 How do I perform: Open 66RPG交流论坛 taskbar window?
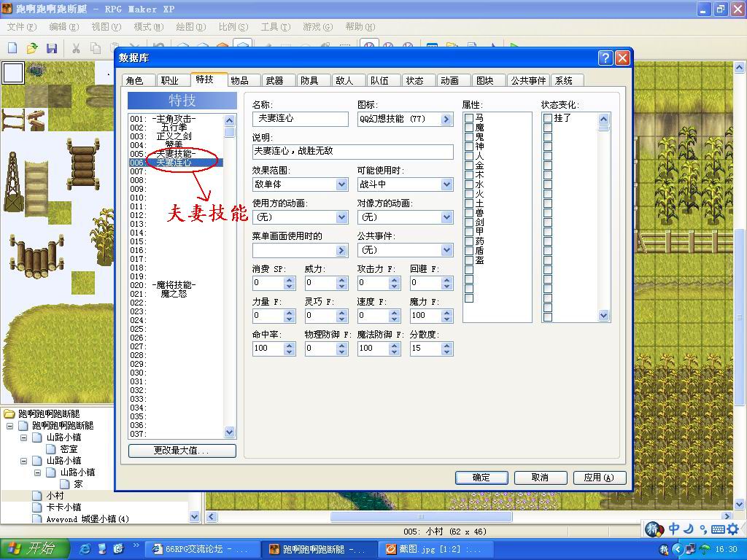tap(201, 549)
